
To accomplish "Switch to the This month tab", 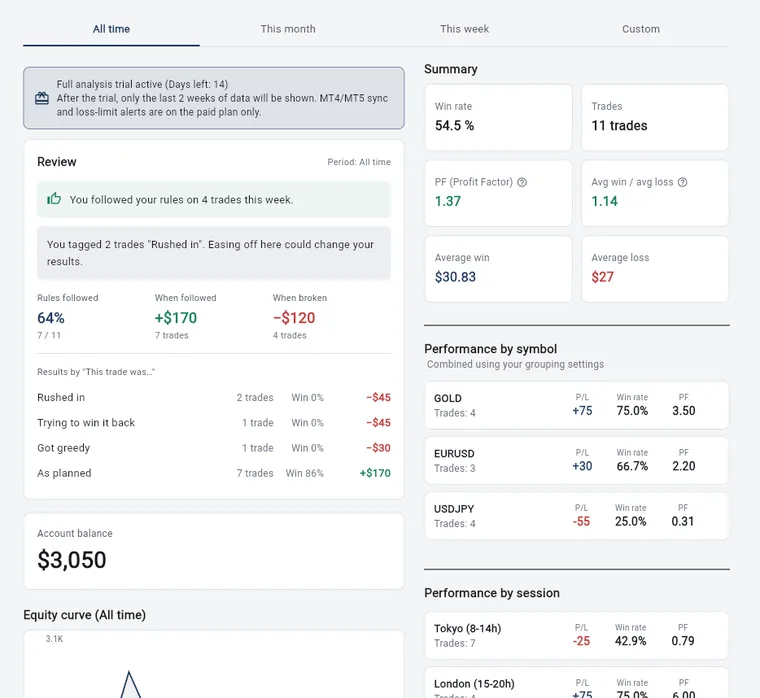I will (288, 29).
